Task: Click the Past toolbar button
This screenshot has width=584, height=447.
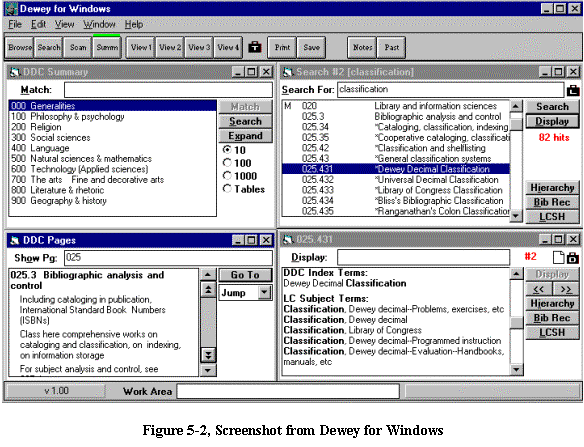Action: (391, 48)
